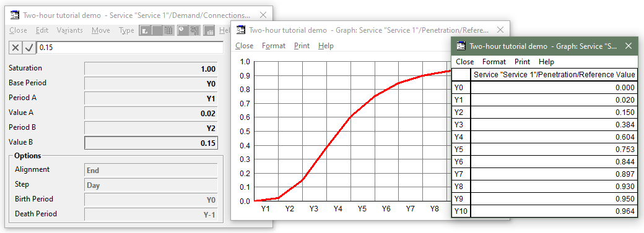Image resolution: width=644 pixels, height=233 pixels.
Task: Click the rightmost window-table toolbar icon
Action: [209, 30]
